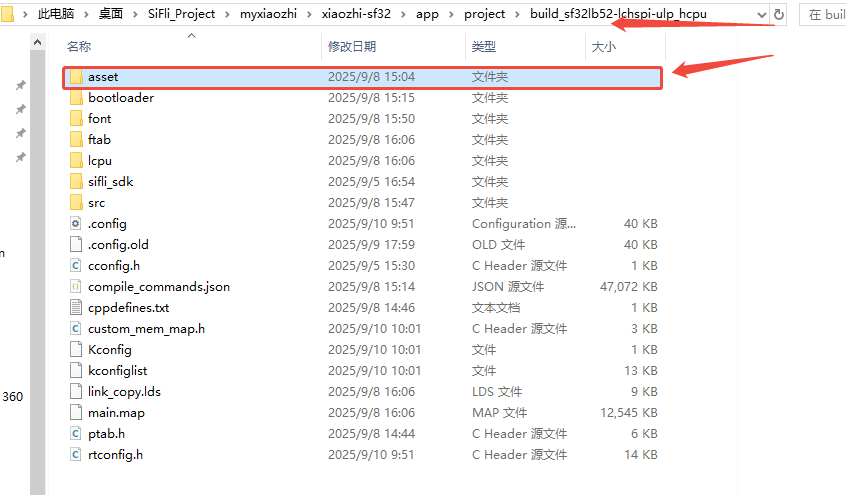Select compile_commands.json file name
Viewport: 846px width, 495px height.
pos(159,287)
